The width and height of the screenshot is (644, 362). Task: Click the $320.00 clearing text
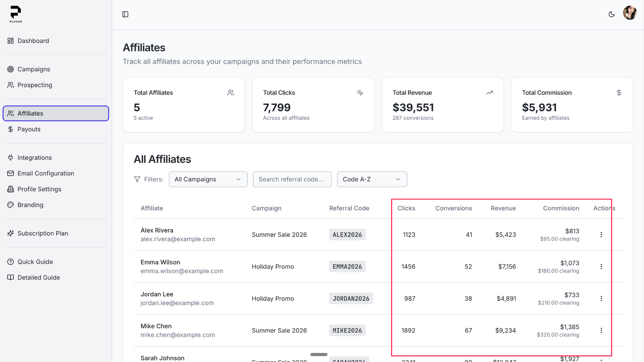[558, 335]
